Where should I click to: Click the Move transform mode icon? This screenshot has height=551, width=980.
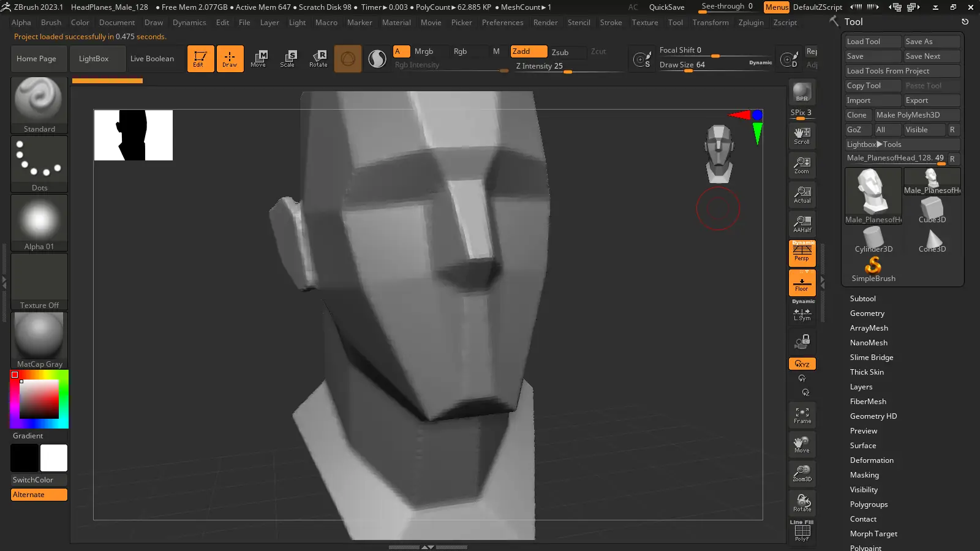tap(258, 58)
